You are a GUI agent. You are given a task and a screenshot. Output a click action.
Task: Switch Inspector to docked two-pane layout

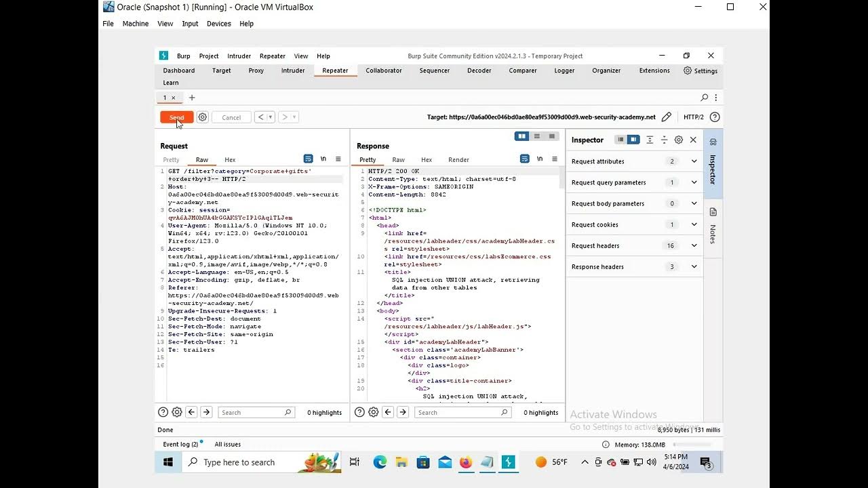[633, 140]
